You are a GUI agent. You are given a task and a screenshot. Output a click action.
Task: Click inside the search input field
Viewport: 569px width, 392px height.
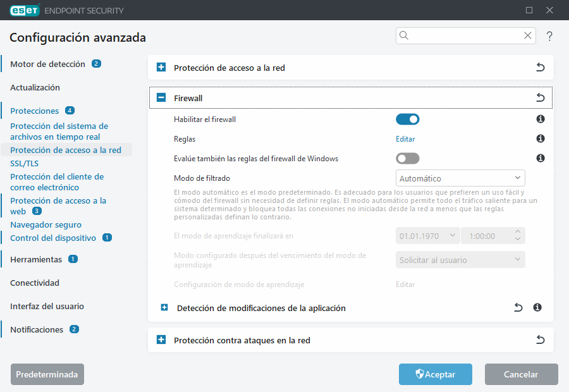point(462,35)
